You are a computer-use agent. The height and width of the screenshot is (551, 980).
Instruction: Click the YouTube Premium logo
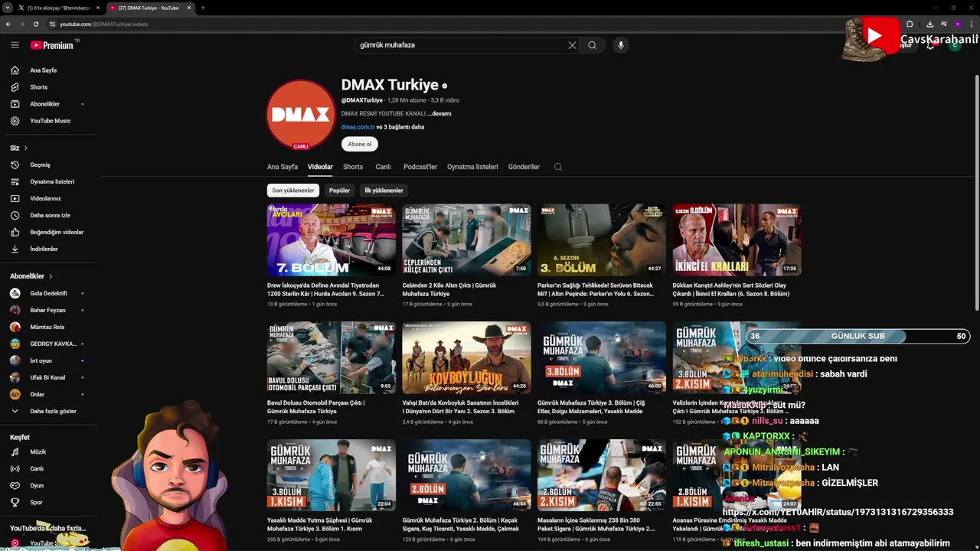[54, 45]
